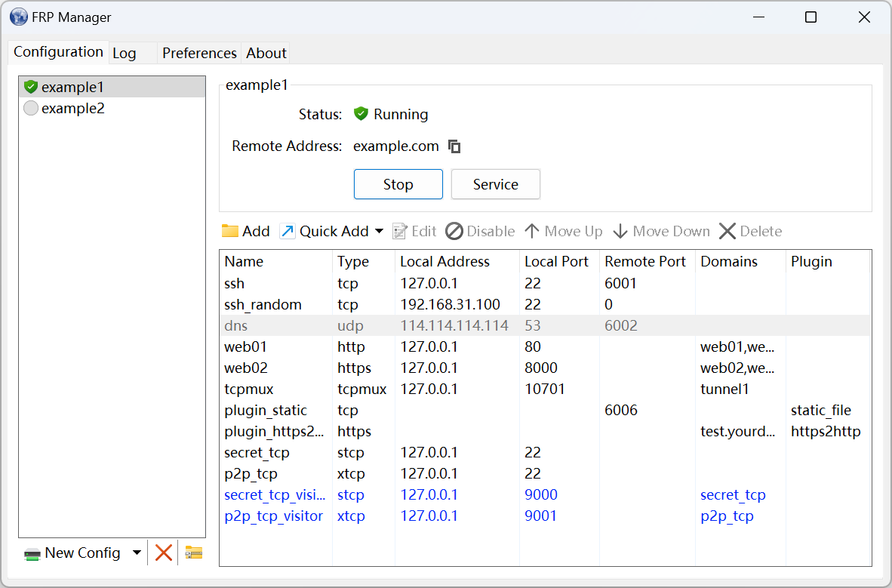Click the Quick Add arrow icon
The width and height of the screenshot is (892, 588).
tap(288, 231)
